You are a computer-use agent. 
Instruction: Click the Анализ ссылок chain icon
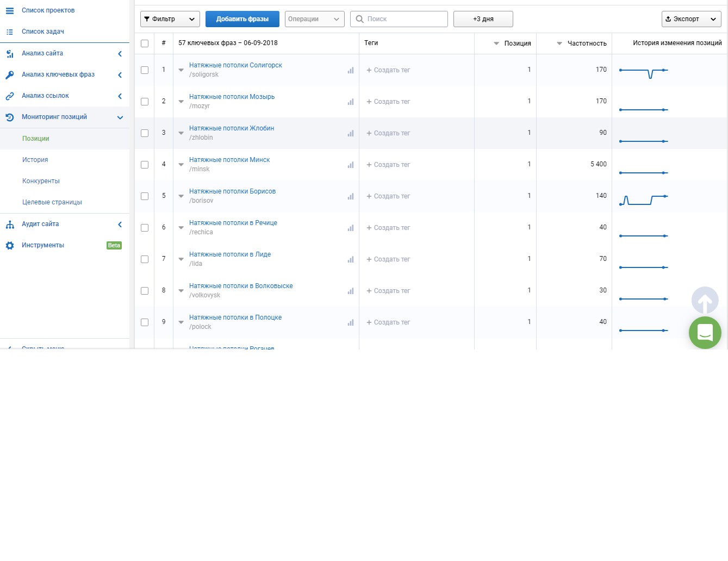[10, 96]
